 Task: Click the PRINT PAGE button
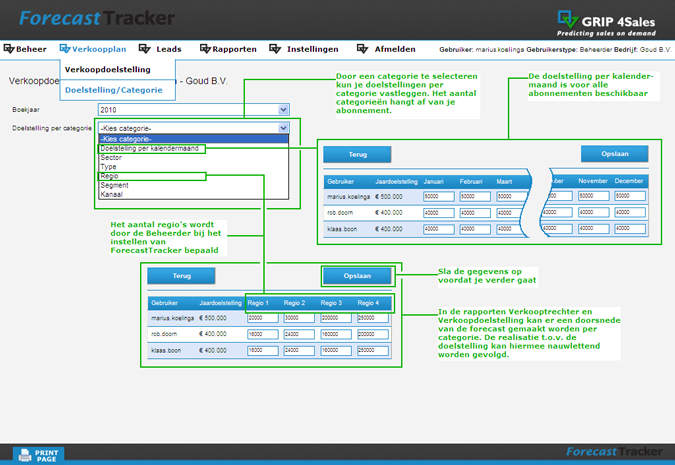point(39,455)
